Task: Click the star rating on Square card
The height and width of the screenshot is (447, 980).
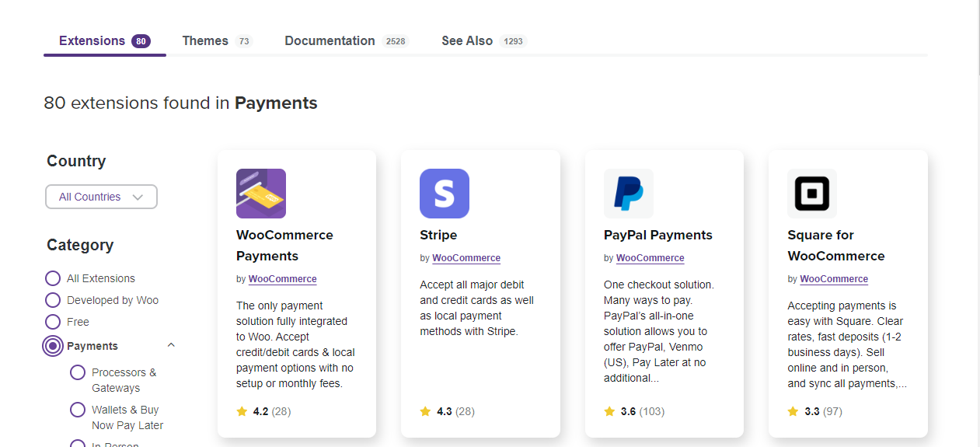Action: (793, 411)
